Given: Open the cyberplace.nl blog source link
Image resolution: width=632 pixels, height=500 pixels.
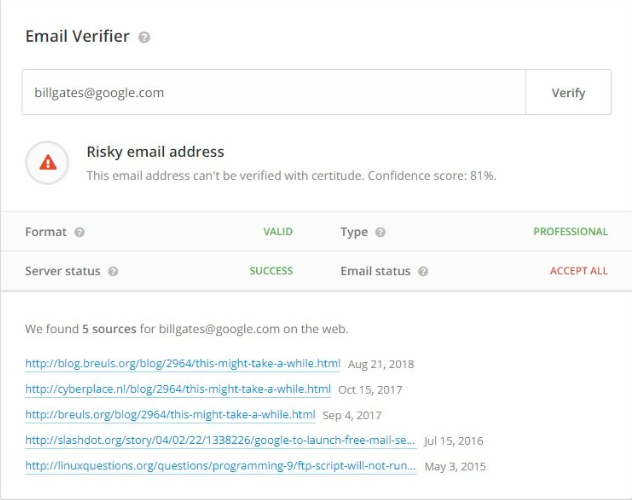Looking at the screenshot, I should coord(178,389).
